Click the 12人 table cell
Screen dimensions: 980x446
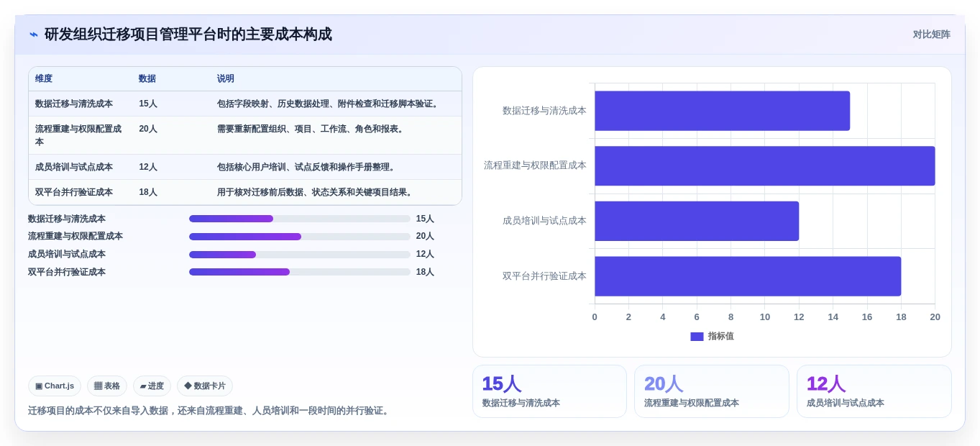(x=148, y=167)
